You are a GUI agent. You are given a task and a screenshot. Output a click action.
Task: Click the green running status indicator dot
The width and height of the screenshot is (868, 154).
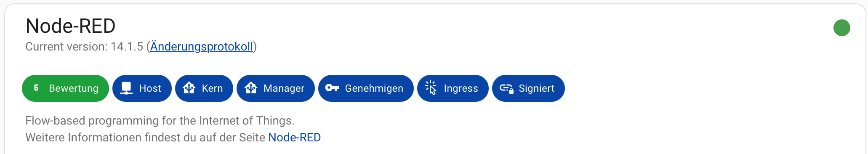pyautogui.click(x=841, y=28)
